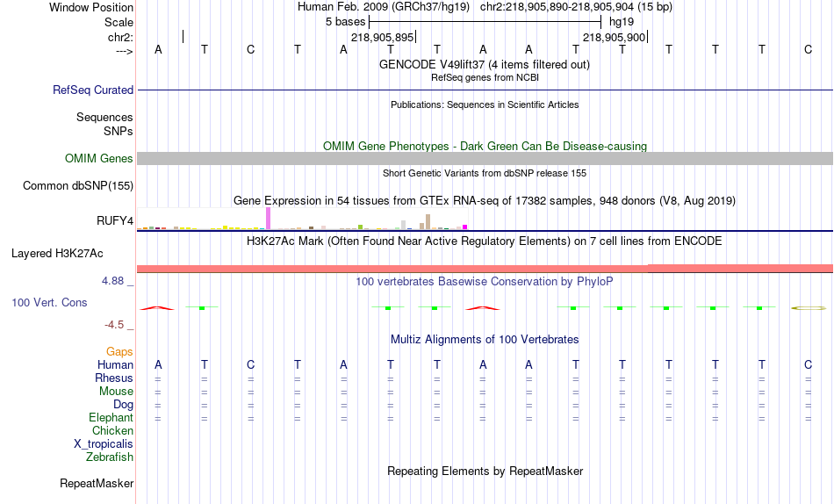Click the 100 Vert. Cons track label
The width and height of the screenshot is (834, 504).
pos(49,302)
